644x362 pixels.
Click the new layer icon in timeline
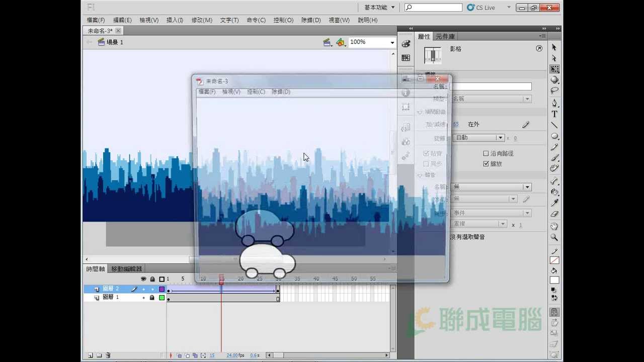tap(90, 355)
